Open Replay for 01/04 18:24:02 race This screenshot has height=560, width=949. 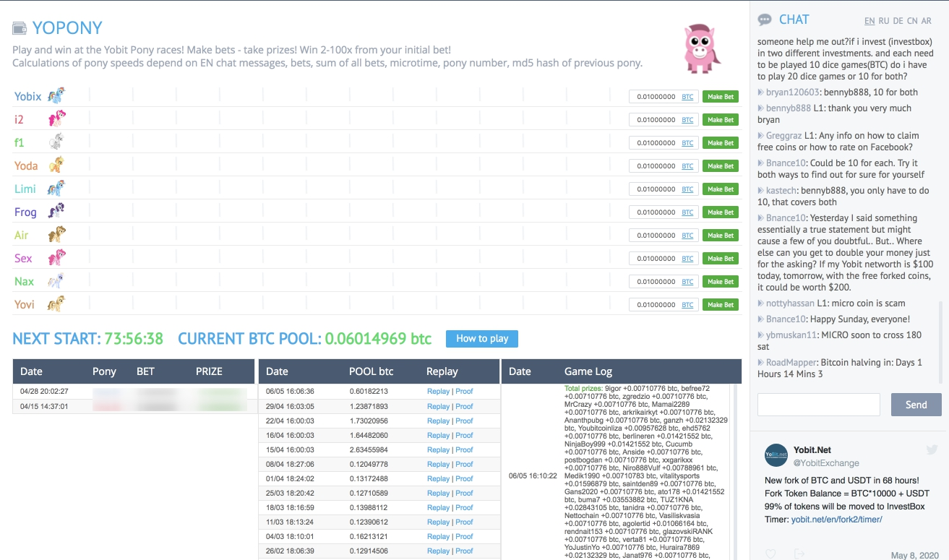point(438,478)
